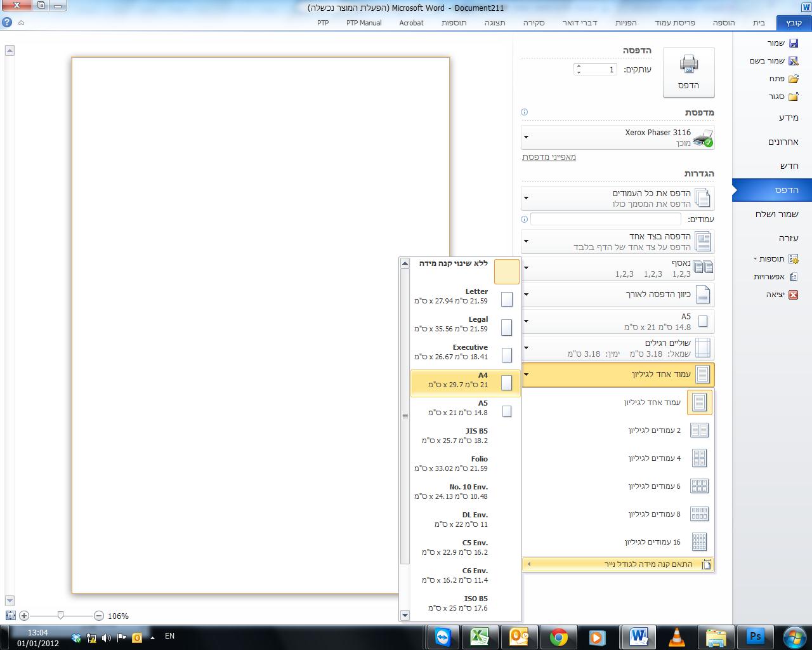
Task: Open Acrobat ribbon tab
Action: (411, 23)
